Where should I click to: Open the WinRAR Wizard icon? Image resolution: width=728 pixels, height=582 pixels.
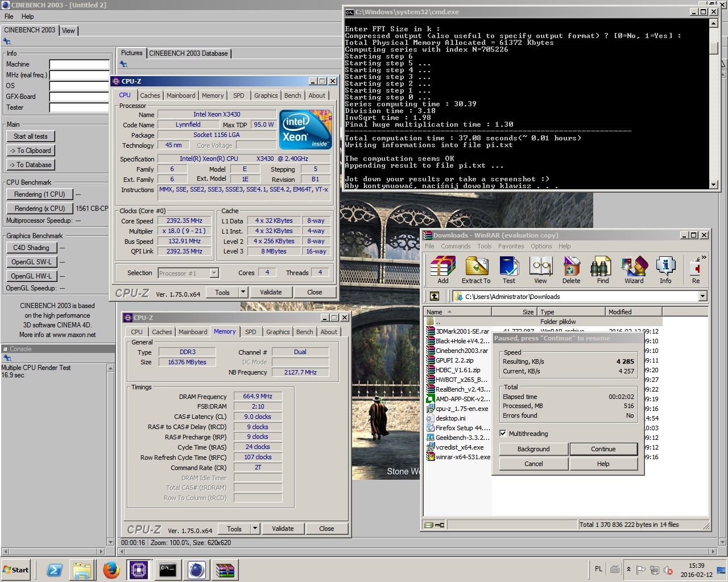click(x=634, y=271)
